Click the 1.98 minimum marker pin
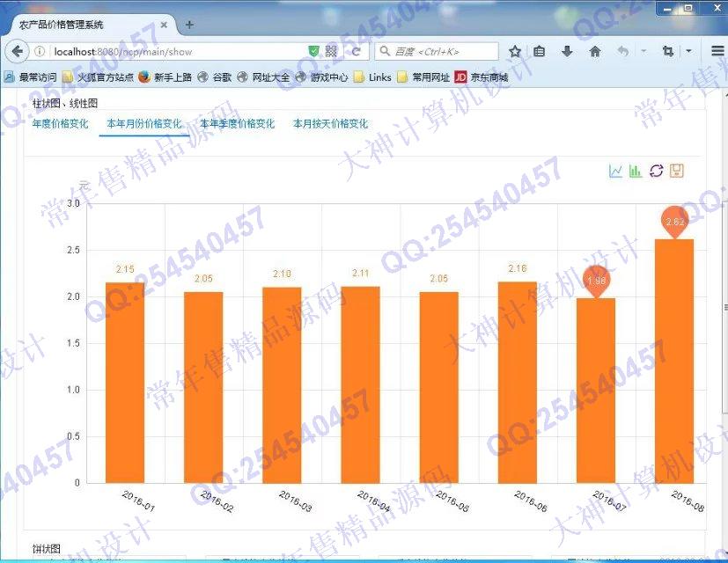The image size is (728, 563). (x=596, y=281)
